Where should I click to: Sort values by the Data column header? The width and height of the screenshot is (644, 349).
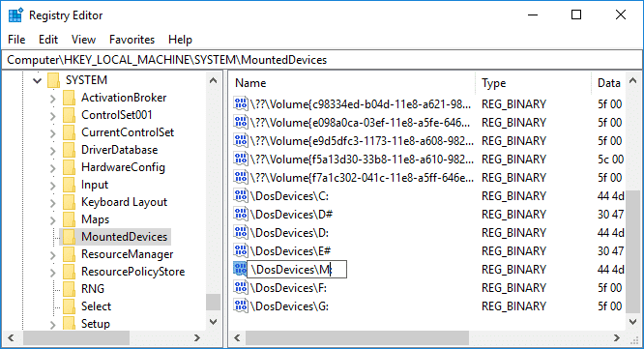608,83
